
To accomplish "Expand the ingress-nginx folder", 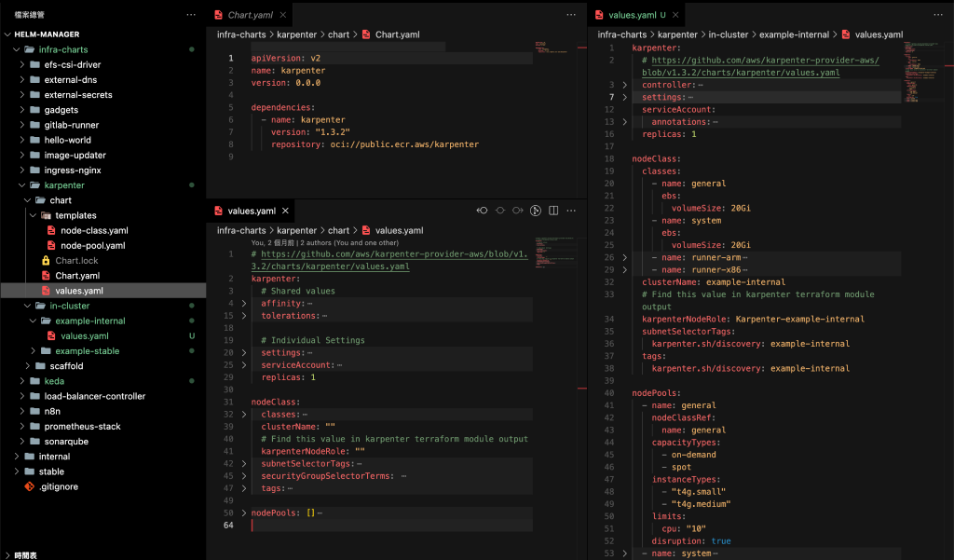I will [x=22, y=170].
